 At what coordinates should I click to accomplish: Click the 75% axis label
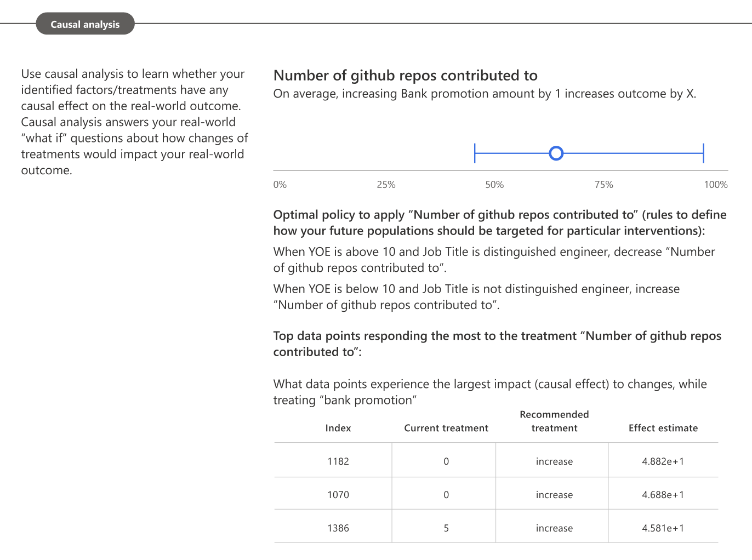(603, 185)
